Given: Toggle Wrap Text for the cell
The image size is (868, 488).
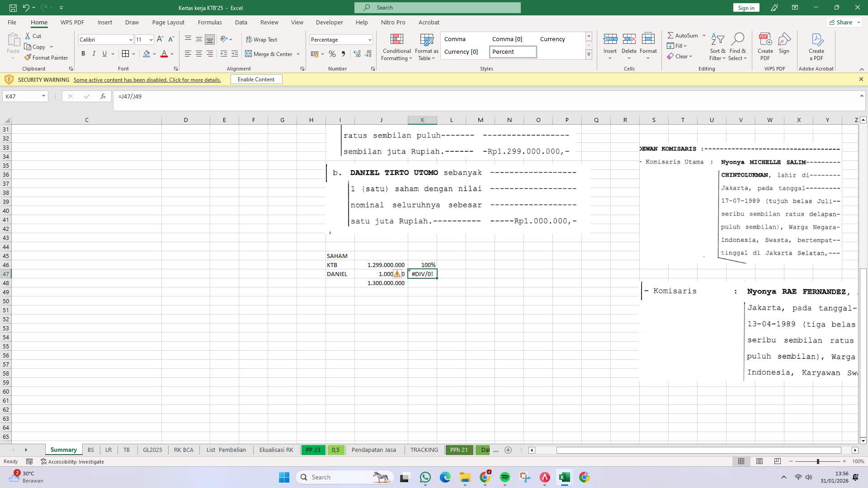Looking at the screenshot, I should coord(262,39).
